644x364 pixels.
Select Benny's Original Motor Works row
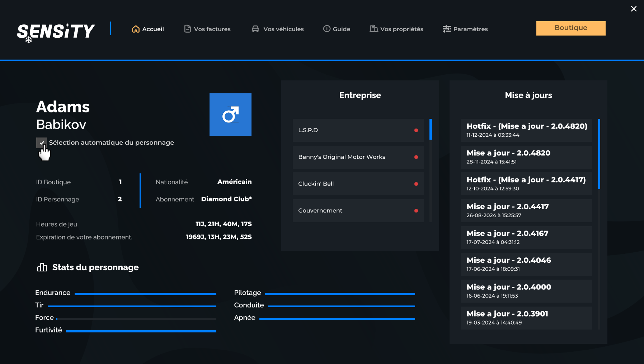tap(358, 157)
